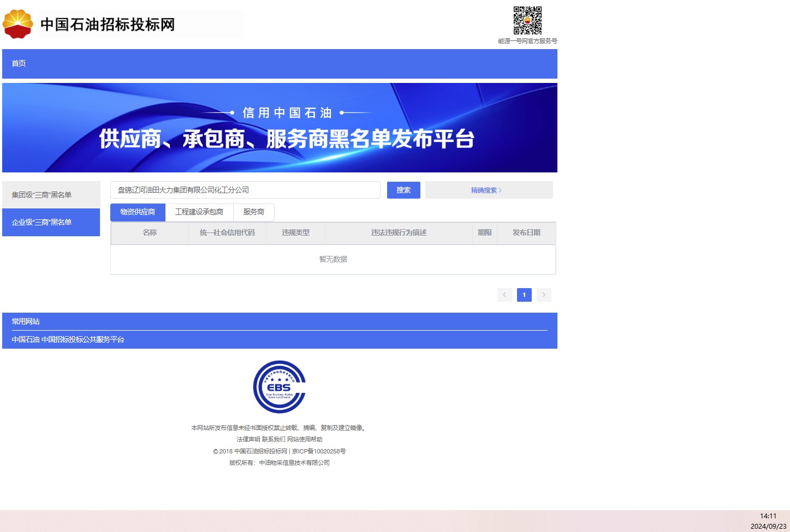Screen dimensions: 790x532
Task: Open the 中国石油 link in common sites
Action: pyautogui.click(x=26, y=339)
